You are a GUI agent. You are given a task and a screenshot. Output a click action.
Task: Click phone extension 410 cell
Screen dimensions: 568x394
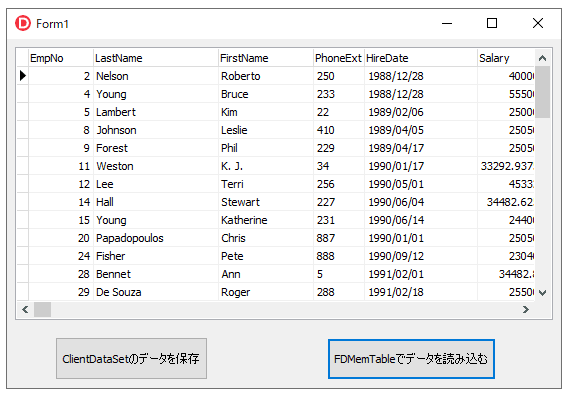tap(339, 130)
